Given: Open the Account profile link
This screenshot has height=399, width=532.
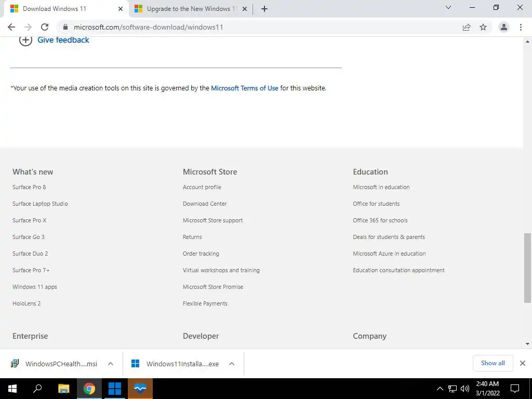Looking at the screenshot, I should [202, 187].
